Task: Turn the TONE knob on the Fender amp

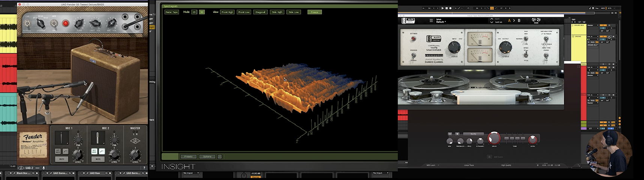Action: (79, 24)
